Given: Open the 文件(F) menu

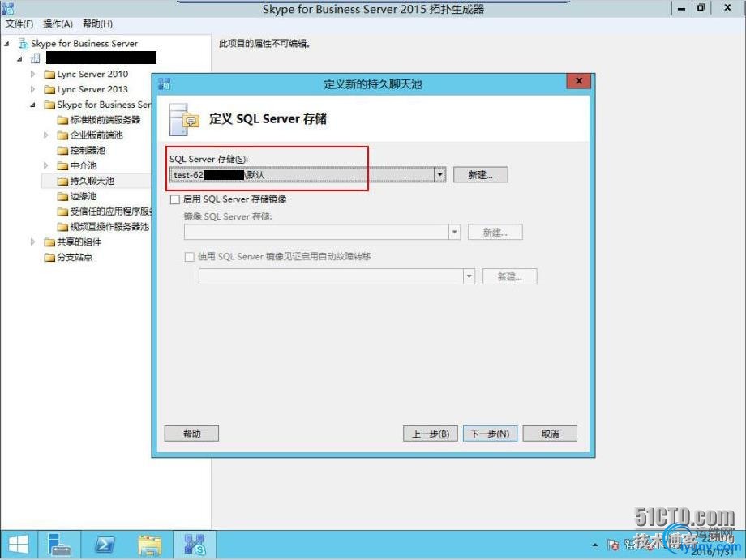Looking at the screenshot, I should point(19,24).
